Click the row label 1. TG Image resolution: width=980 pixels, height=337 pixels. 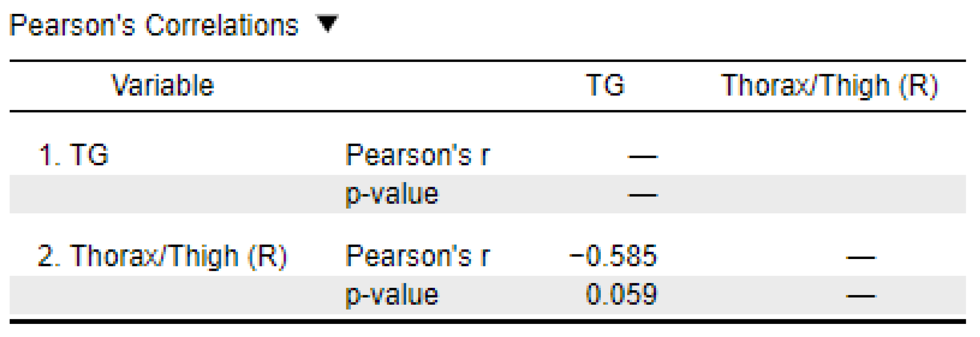pyautogui.click(x=74, y=155)
